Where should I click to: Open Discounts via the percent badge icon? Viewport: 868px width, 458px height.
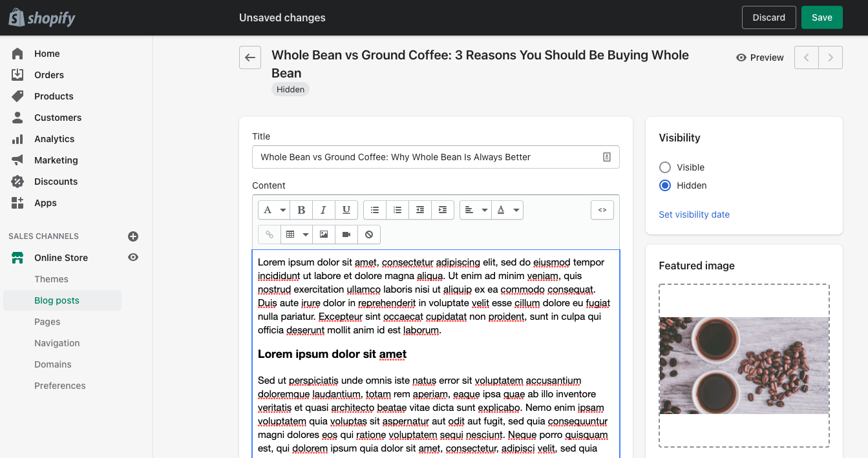[17, 182]
